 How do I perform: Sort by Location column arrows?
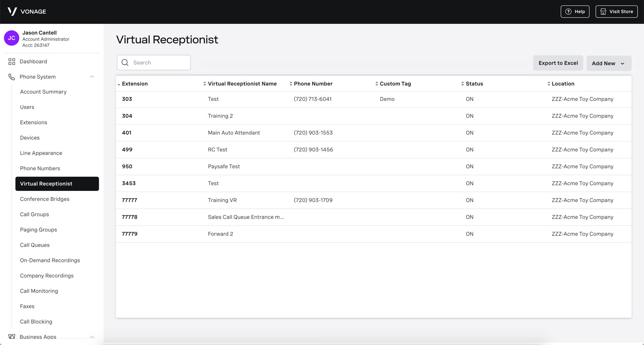[x=549, y=84]
